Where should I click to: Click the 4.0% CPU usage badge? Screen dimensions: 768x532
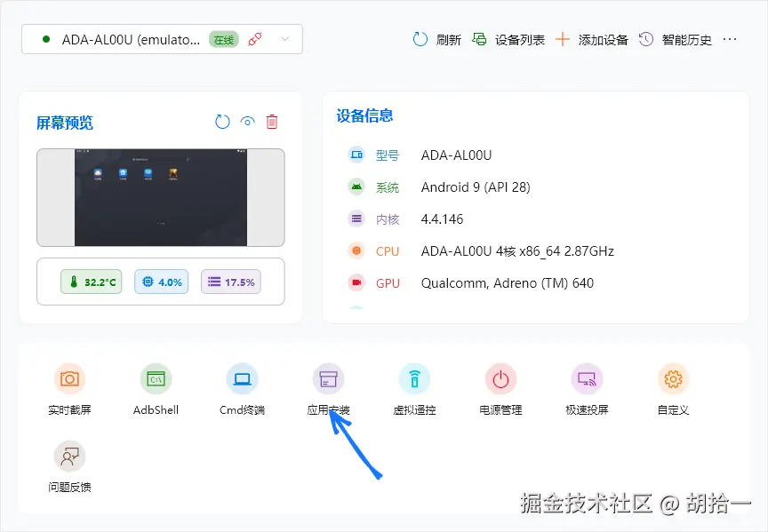162,282
